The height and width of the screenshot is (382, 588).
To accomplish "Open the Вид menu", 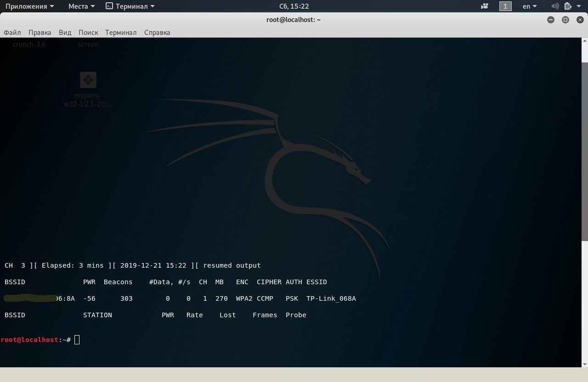I will [65, 33].
